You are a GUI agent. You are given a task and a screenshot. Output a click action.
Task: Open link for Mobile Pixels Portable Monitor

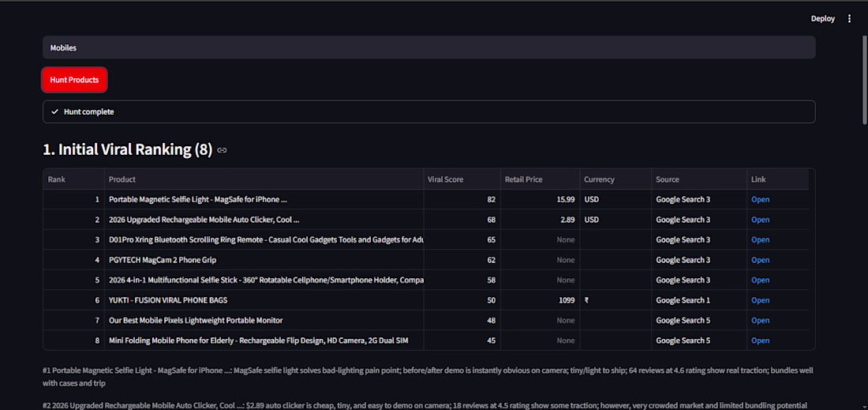coord(760,320)
